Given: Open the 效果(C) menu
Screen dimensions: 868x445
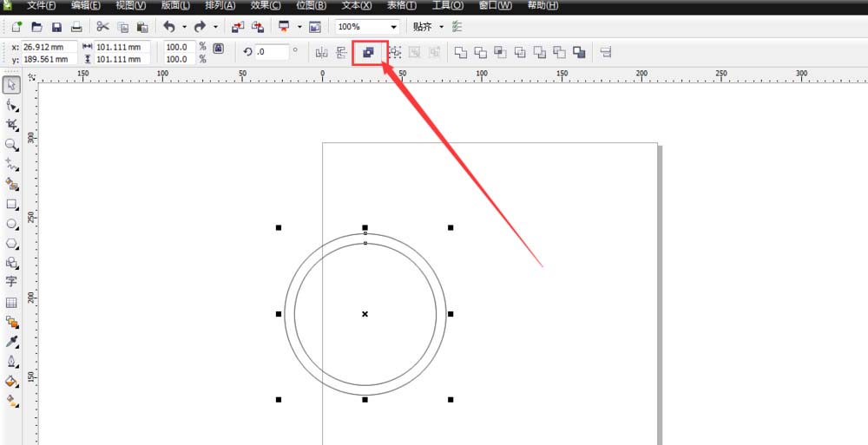Looking at the screenshot, I should tap(266, 5).
